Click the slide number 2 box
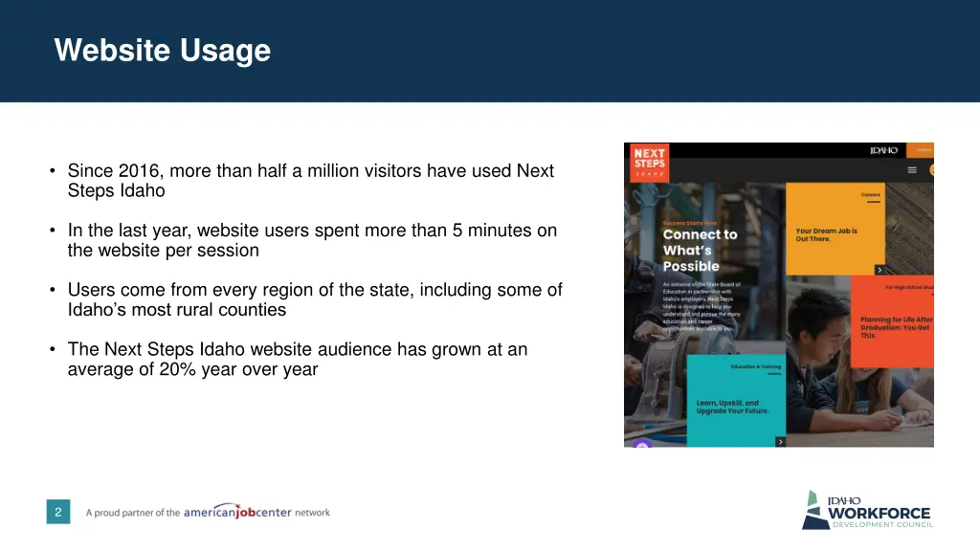The height and width of the screenshot is (551, 980). (x=58, y=512)
